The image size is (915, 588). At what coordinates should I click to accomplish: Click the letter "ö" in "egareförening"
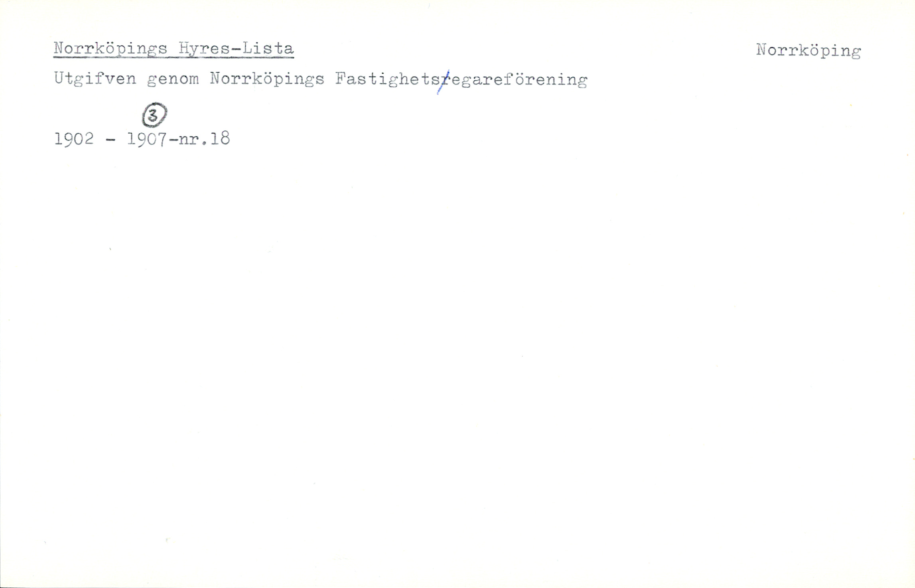pyautogui.click(x=519, y=79)
